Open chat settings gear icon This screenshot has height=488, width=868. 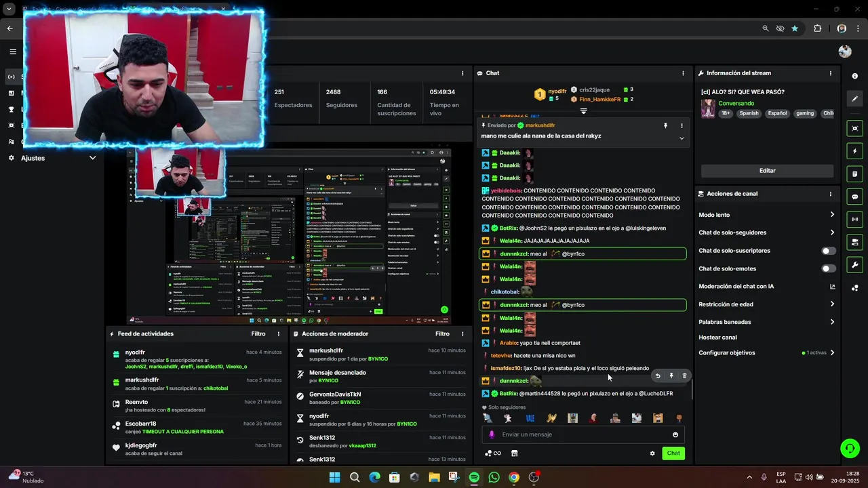(x=652, y=453)
